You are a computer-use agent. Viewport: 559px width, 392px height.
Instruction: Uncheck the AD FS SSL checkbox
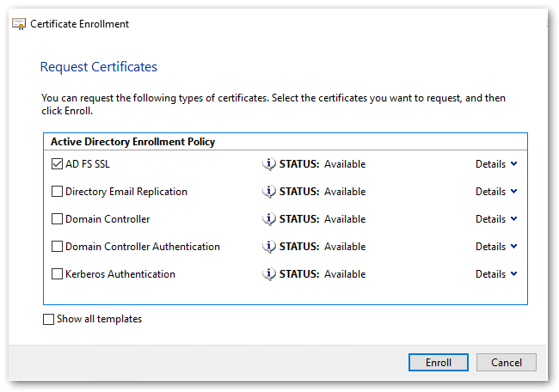point(58,164)
